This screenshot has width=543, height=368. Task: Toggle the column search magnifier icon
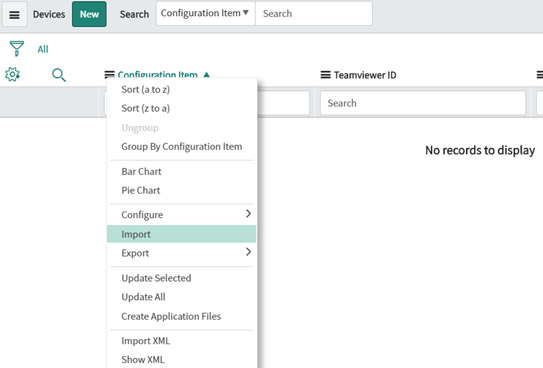59,75
